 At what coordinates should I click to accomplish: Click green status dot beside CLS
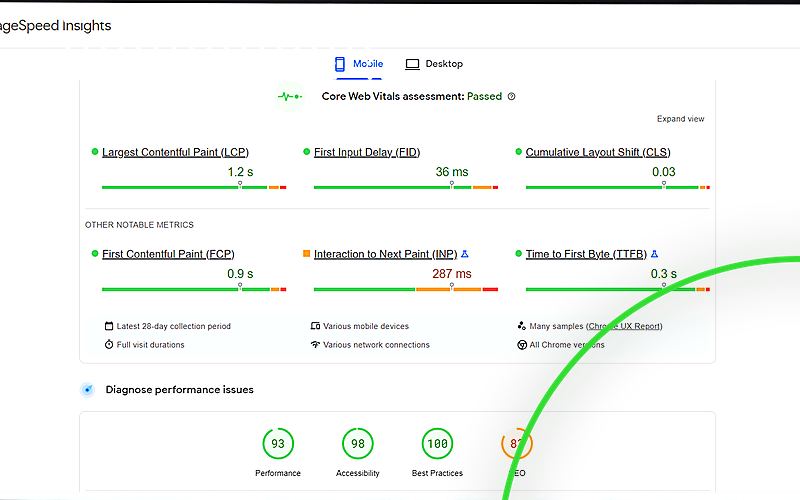[518, 152]
